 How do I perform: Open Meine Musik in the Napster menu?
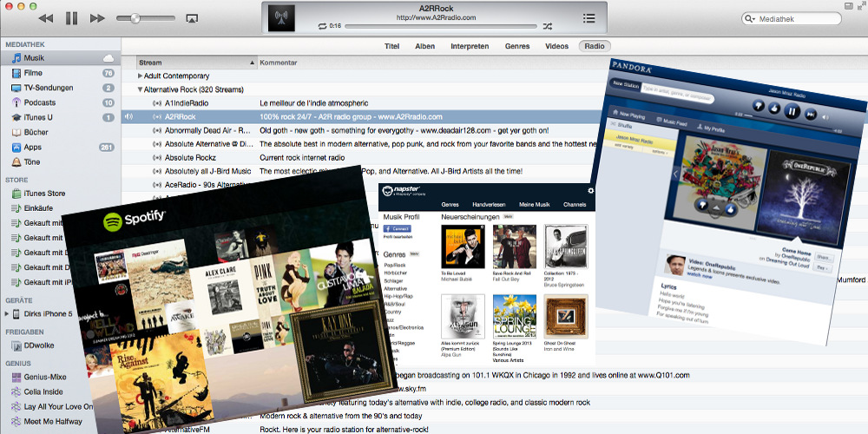tap(534, 204)
